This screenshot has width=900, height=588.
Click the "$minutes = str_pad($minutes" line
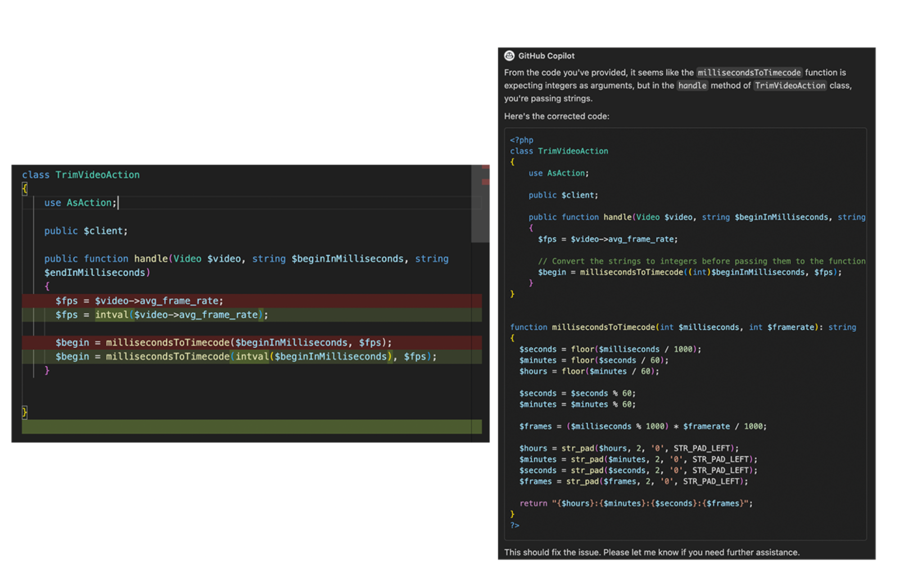coord(638,459)
